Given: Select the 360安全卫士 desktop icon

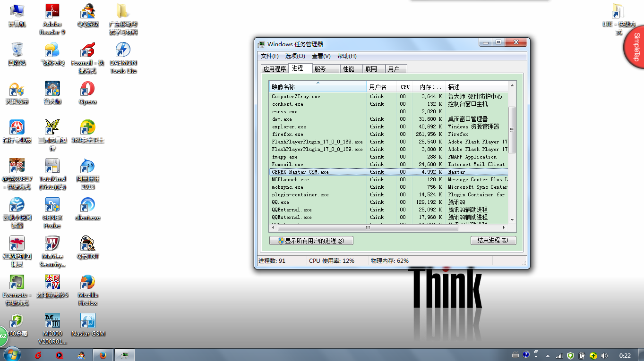Looking at the screenshot, I should [88, 132].
